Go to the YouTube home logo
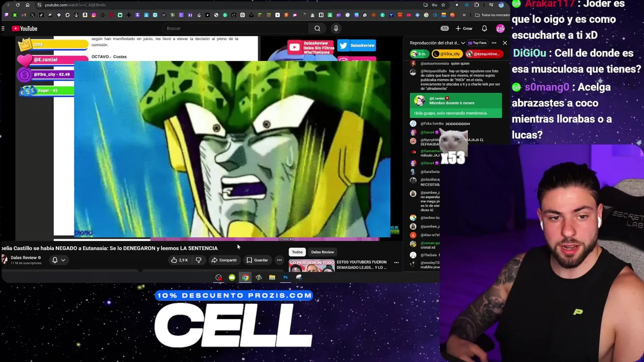This screenshot has width=644, height=362. coord(25,29)
